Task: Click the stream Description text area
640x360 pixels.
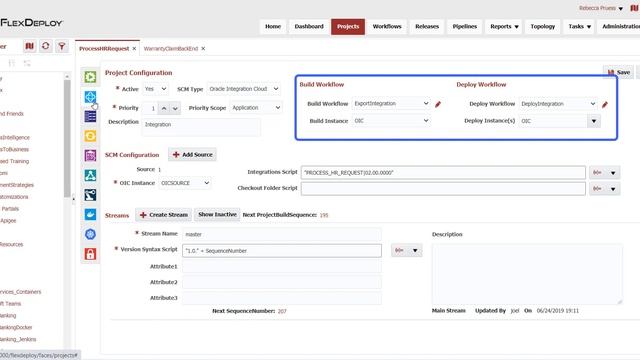Action: click(x=527, y=274)
